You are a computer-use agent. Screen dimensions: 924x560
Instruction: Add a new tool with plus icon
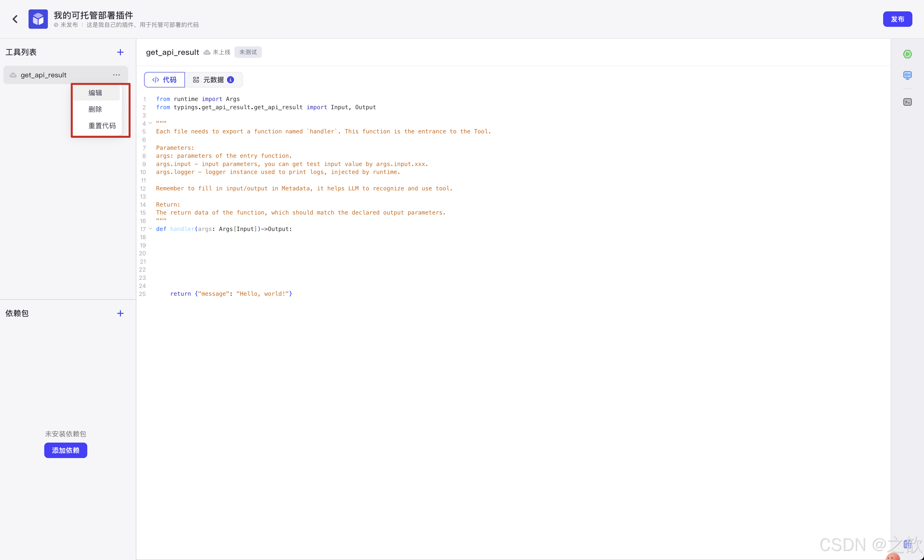(x=120, y=52)
